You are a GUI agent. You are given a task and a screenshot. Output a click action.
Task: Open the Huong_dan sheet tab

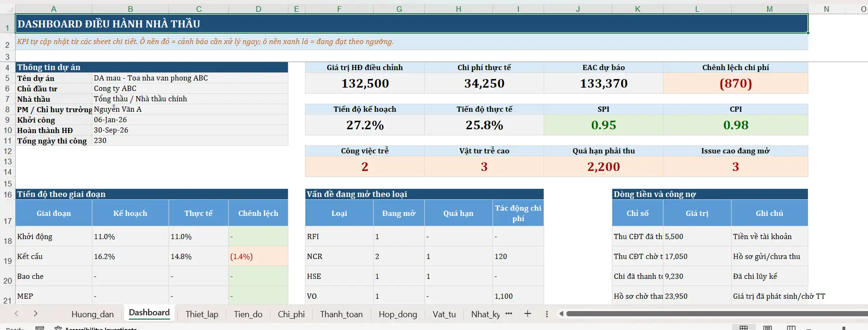tap(92, 314)
